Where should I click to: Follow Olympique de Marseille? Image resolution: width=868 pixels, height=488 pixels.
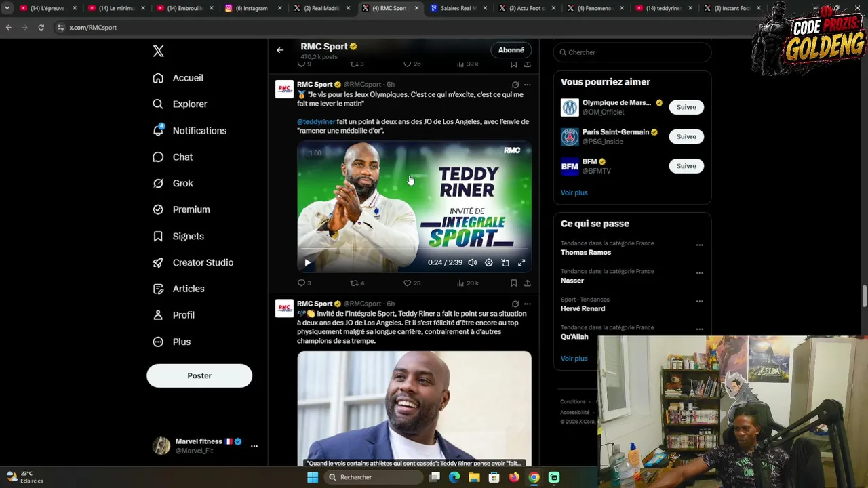coord(686,107)
